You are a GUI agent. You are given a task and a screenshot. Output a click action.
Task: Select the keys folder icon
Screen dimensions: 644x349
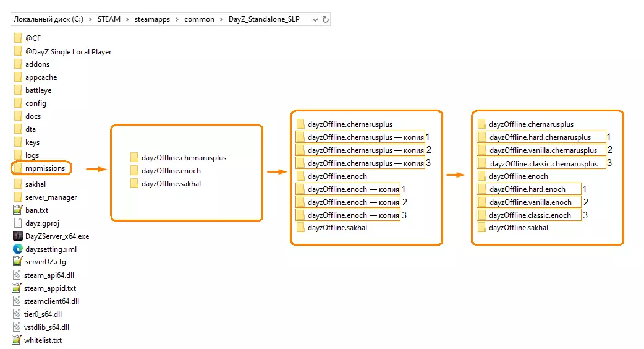click(18, 142)
